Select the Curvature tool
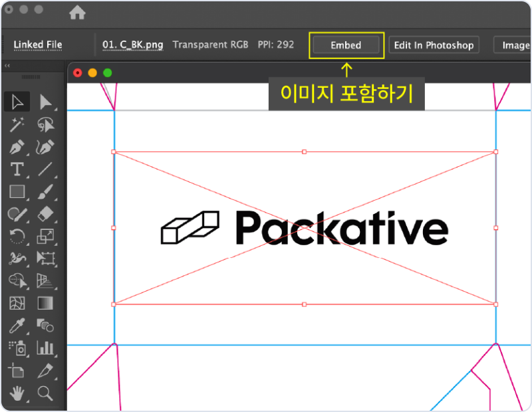 click(45, 147)
